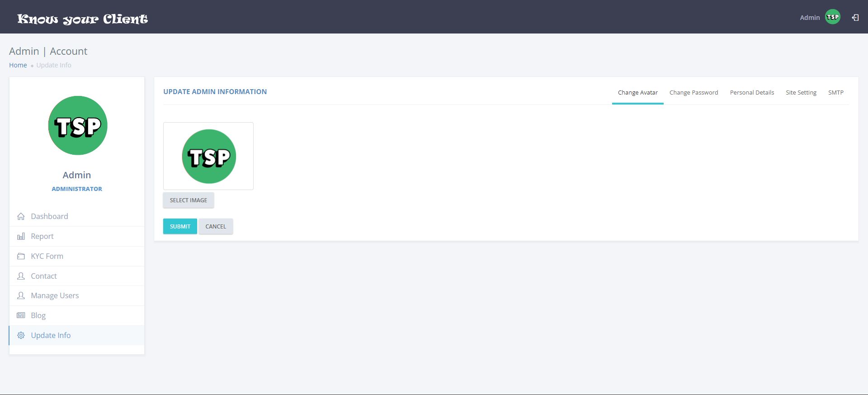Click the Contact person icon
The width and height of the screenshot is (868, 395).
[x=21, y=276]
